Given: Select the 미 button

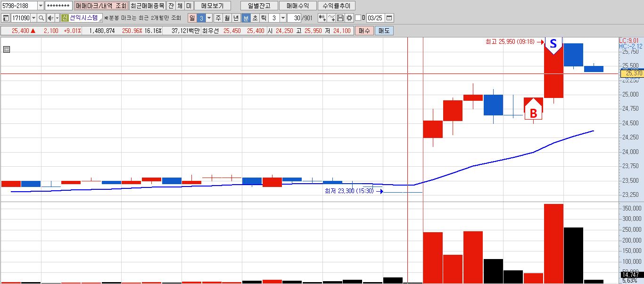Looking at the screenshot, I should click(189, 6).
